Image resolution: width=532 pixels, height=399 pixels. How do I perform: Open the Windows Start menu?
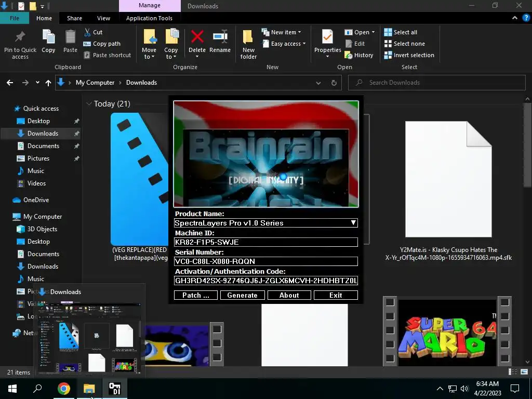coord(12,389)
